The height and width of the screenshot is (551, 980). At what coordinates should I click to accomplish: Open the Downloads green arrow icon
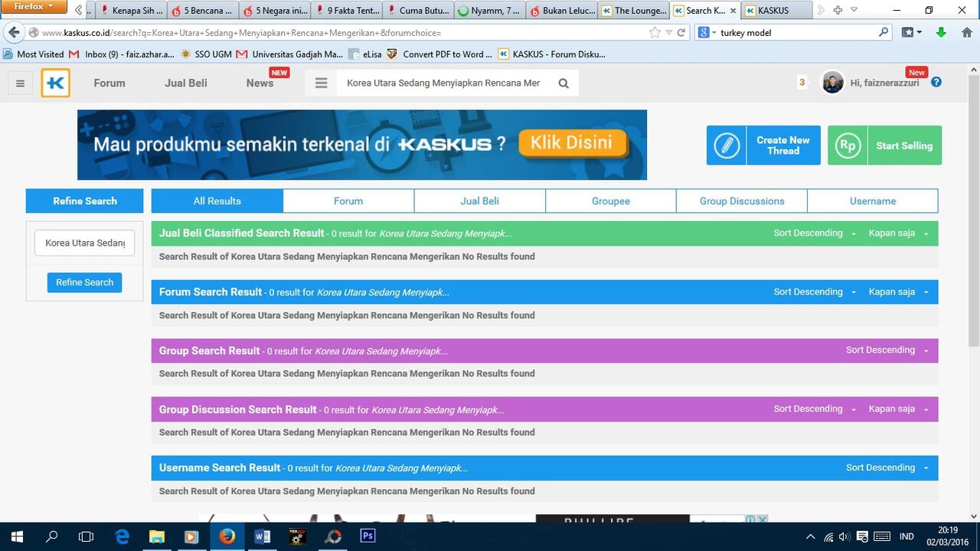pos(941,33)
